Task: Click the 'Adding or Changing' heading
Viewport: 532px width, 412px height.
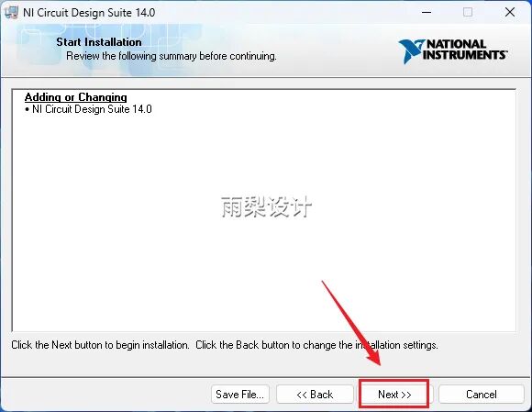Action: pos(75,97)
